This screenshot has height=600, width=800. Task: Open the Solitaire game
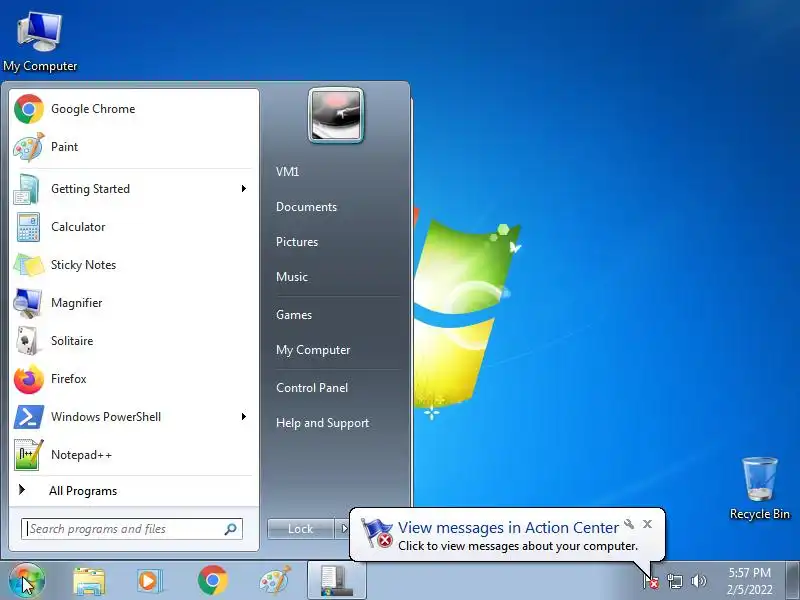point(133,341)
